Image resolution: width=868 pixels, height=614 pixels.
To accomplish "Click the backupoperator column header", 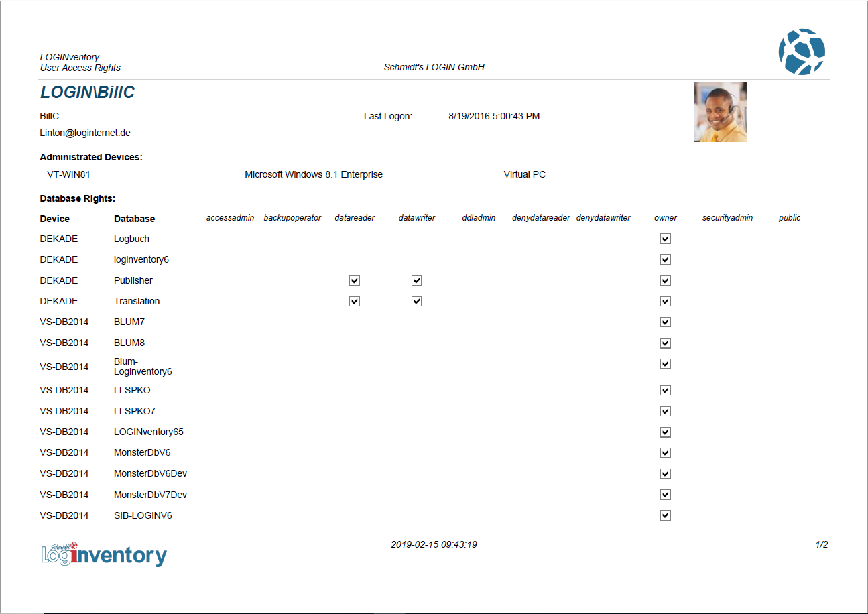I will click(x=293, y=218).
